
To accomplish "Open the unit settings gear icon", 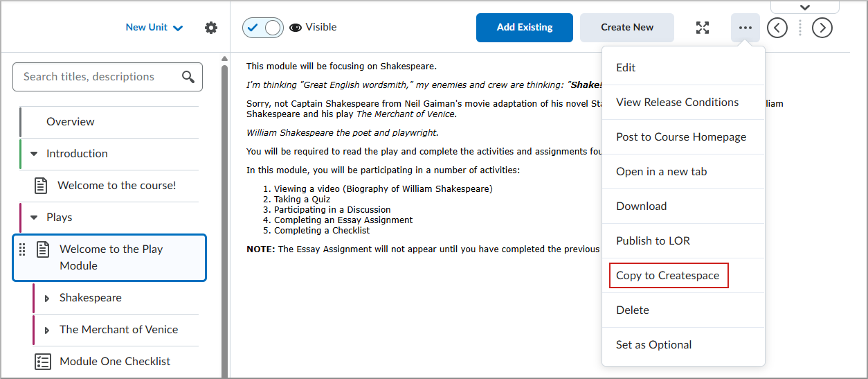I will 211,28.
